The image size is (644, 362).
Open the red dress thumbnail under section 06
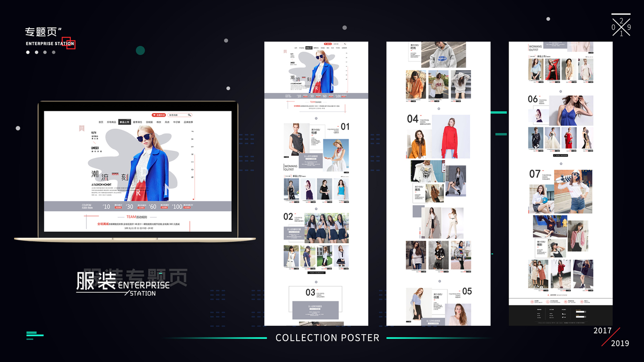point(569,139)
